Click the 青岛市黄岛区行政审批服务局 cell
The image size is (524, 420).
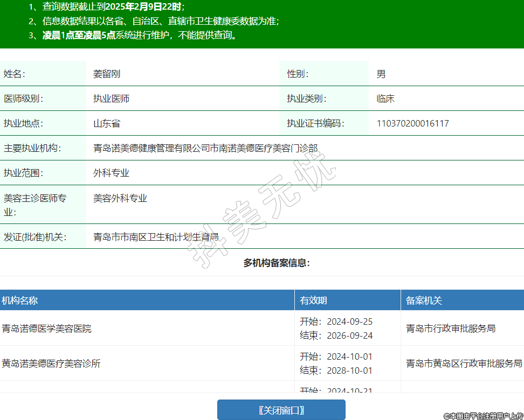pos(464,363)
